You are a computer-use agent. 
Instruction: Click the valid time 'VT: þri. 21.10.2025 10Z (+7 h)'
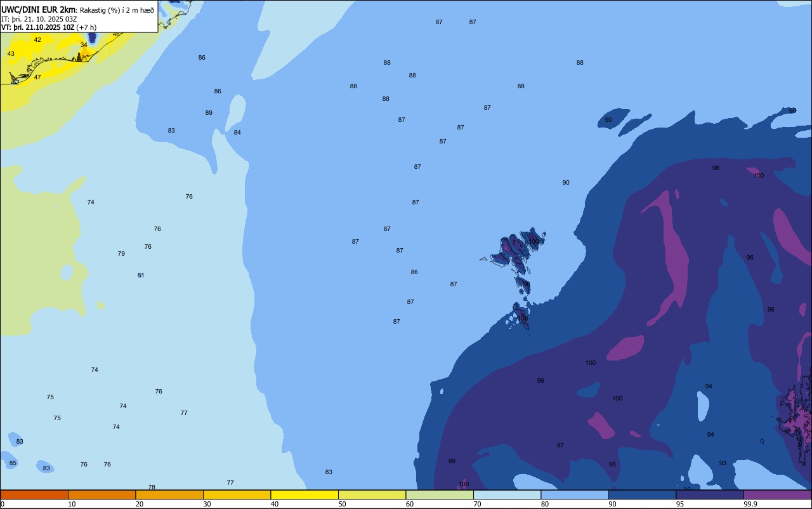(49, 27)
